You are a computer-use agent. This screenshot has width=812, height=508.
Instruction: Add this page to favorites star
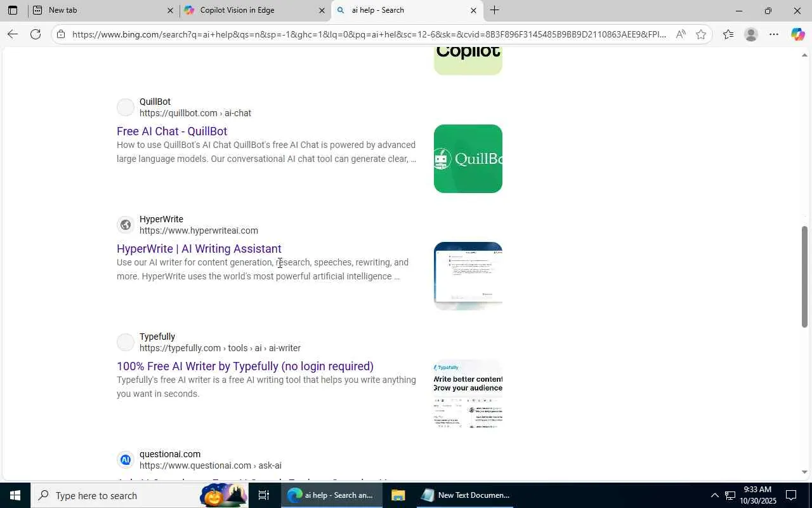pos(700,34)
